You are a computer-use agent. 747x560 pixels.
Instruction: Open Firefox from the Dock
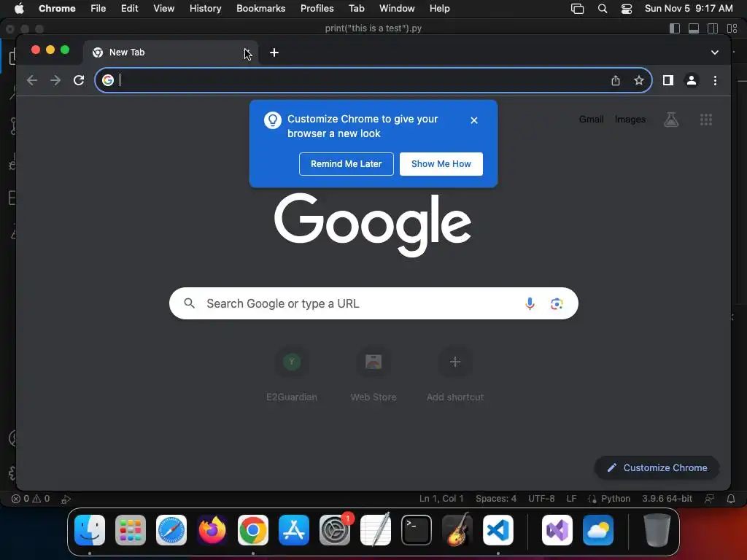[x=212, y=530]
